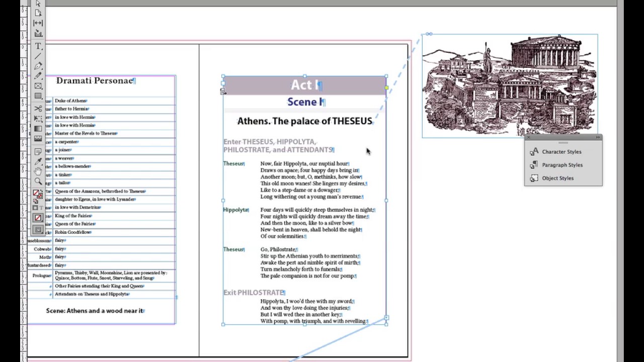Open the Object Styles panel
The height and width of the screenshot is (362, 644).
(x=557, y=178)
